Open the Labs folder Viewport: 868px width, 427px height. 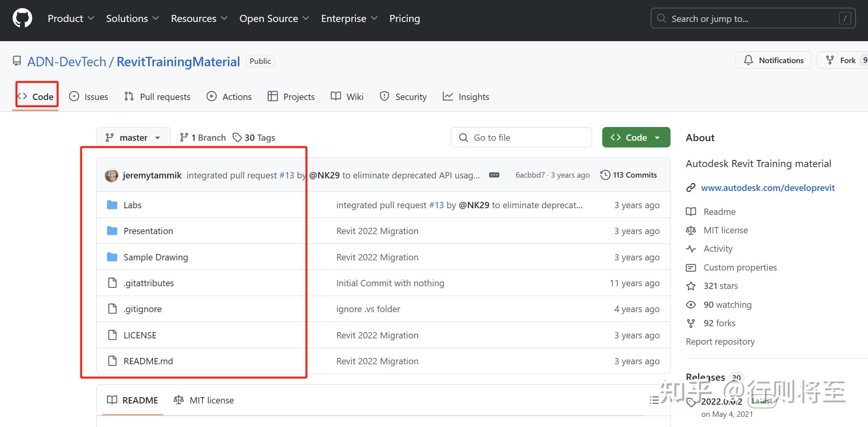[132, 205]
